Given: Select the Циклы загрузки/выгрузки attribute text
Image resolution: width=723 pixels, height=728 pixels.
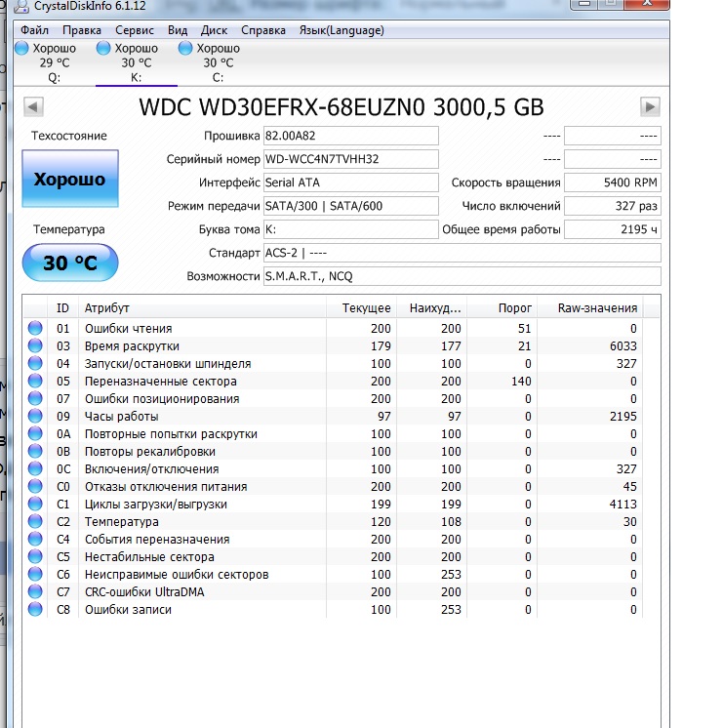Looking at the screenshot, I should [156, 505].
